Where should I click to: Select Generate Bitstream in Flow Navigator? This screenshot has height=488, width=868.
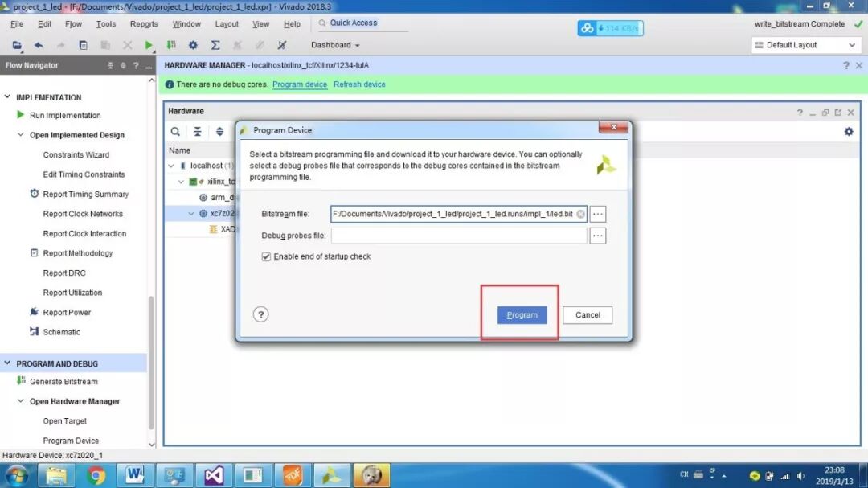tap(63, 381)
